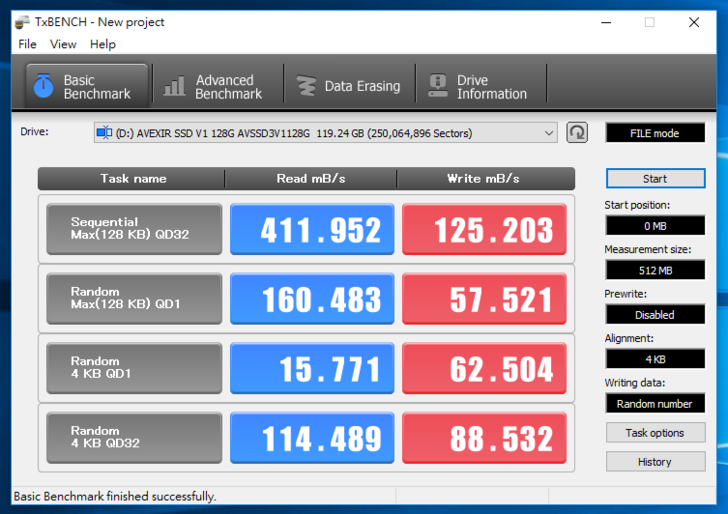Click the Data Erasing icon
The image size is (728, 514).
(x=306, y=87)
